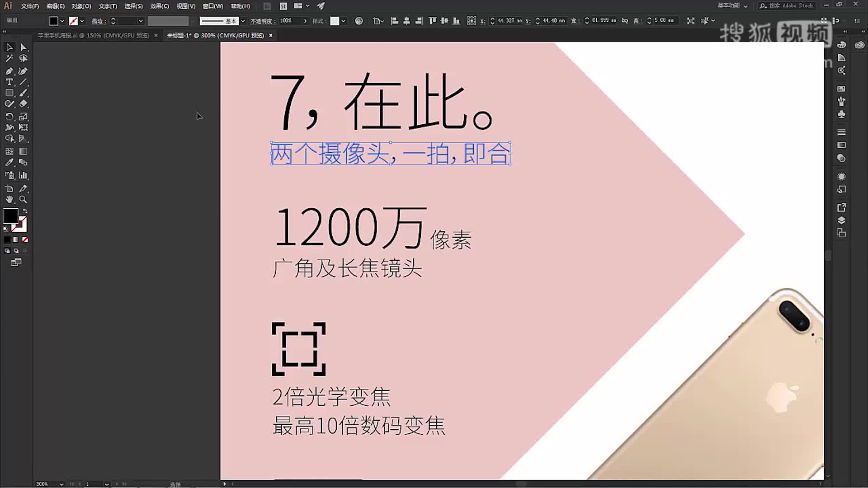Open the 编辑(E) menu

56,6
